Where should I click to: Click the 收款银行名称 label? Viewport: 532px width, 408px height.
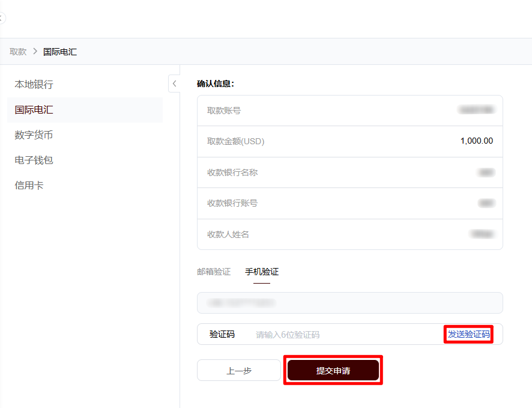232,172
